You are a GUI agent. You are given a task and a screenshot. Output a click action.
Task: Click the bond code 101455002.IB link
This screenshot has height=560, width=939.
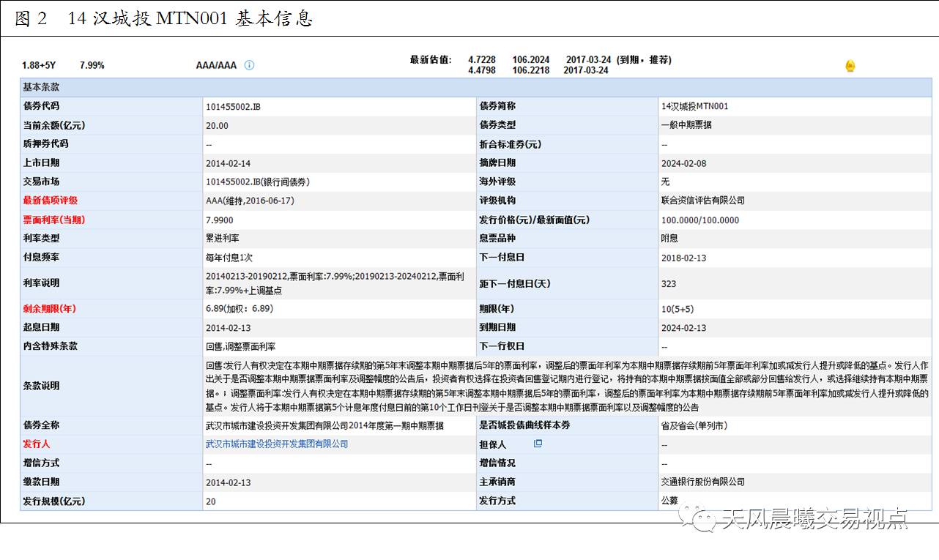coord(234,105)
